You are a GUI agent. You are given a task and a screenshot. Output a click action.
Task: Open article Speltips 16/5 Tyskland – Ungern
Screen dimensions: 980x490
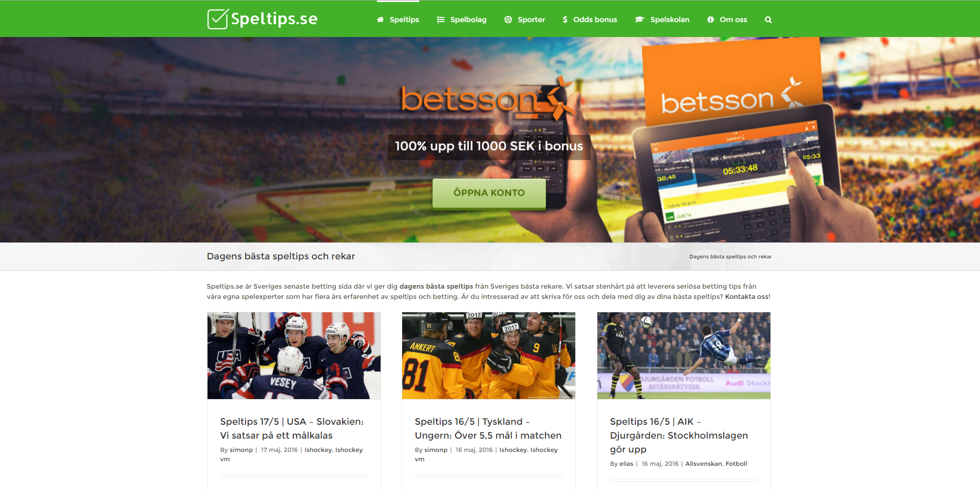pyautogui.click(x=488, y=428)
